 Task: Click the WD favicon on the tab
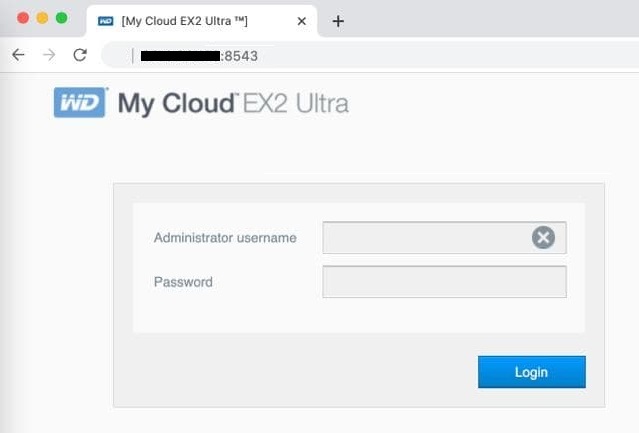(x=106, y=21)
